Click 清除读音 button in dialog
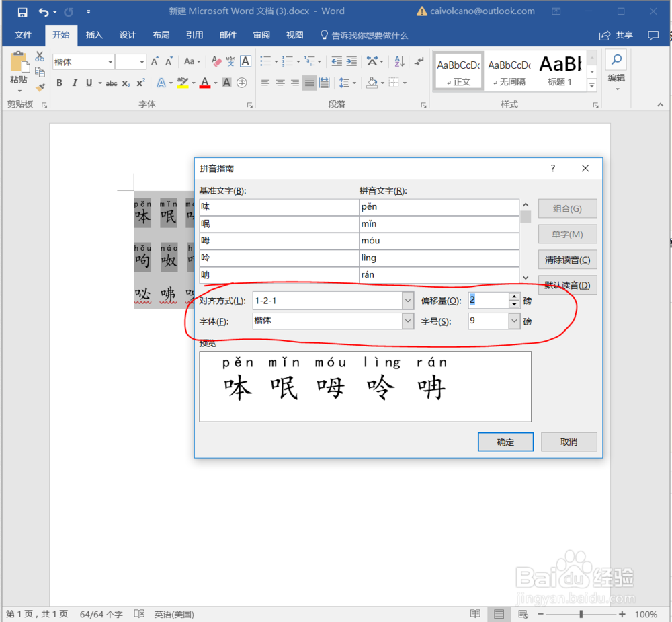 tap(567, 260)
